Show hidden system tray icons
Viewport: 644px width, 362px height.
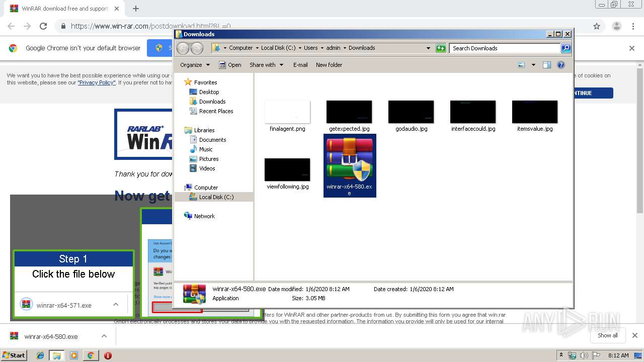561,355
